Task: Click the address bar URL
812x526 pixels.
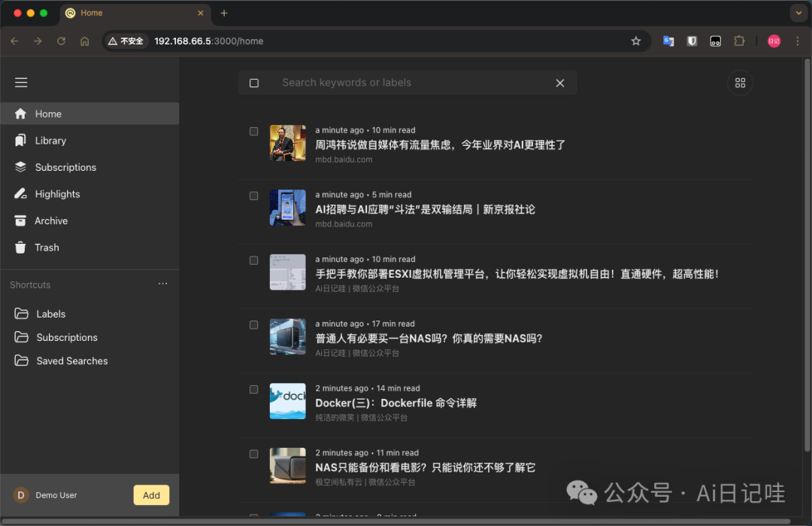Action: (x=209, y=41)
